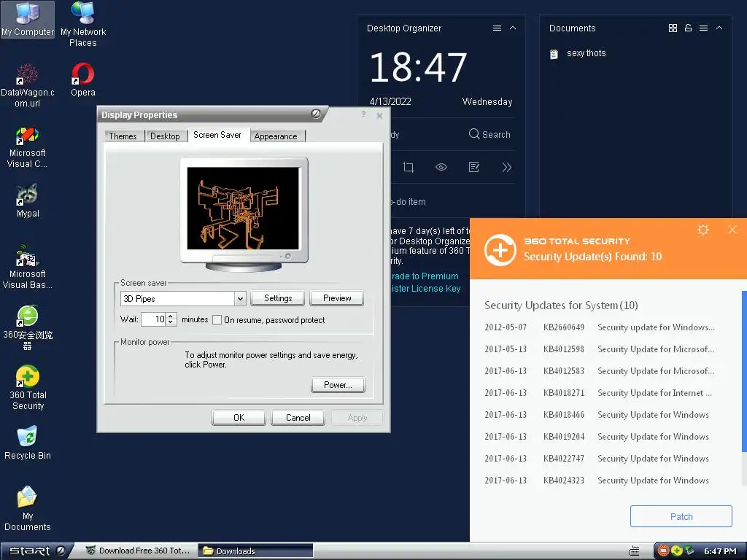Viewport: 747px width, 560px height.
Task: Open the Documents panel hamburger menu
Action: [x=703, y=28]
